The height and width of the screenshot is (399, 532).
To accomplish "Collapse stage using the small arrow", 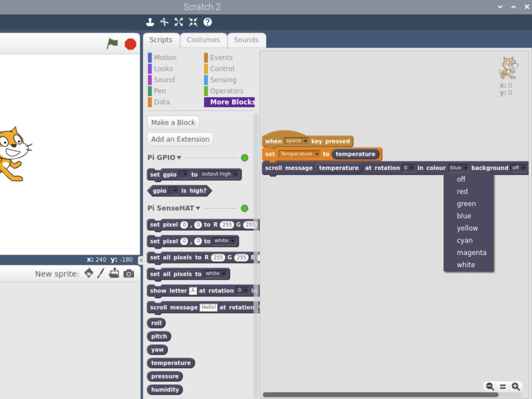I will click(141, 260).
